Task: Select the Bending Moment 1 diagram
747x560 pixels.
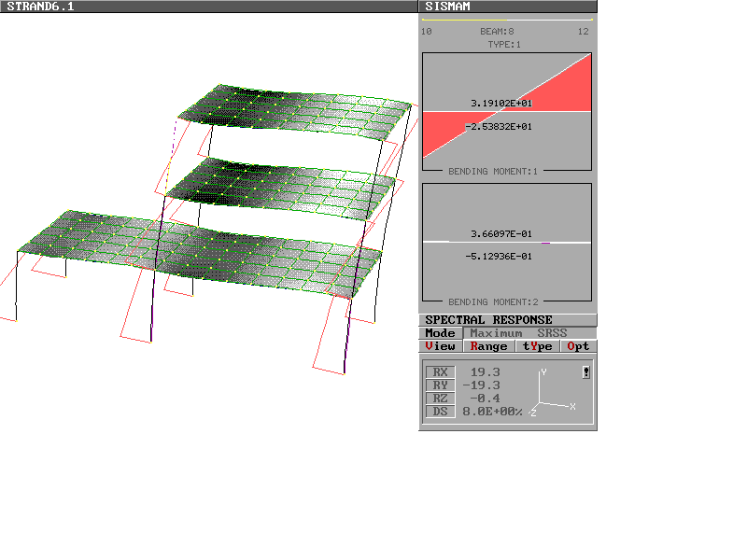Action: (x=507, y=112)
